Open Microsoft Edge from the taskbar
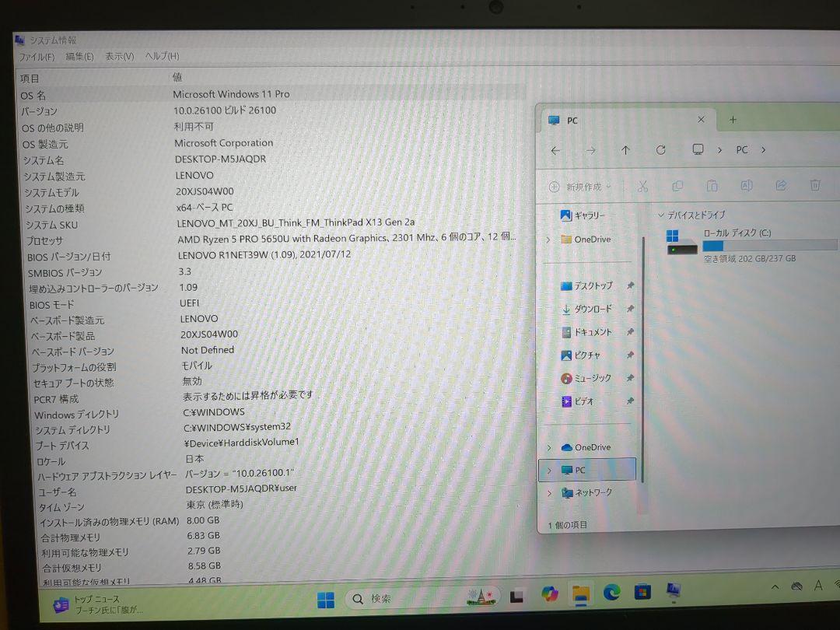Screen dimensions: 840x630 [611, 593]
